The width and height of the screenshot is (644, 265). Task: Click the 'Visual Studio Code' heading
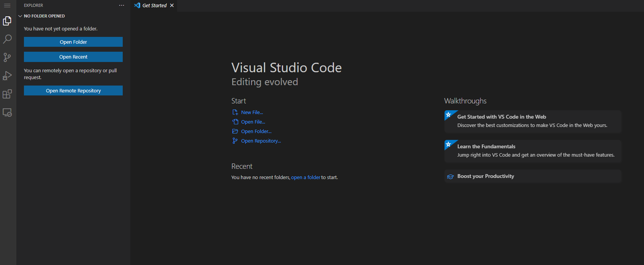[286, 68]
